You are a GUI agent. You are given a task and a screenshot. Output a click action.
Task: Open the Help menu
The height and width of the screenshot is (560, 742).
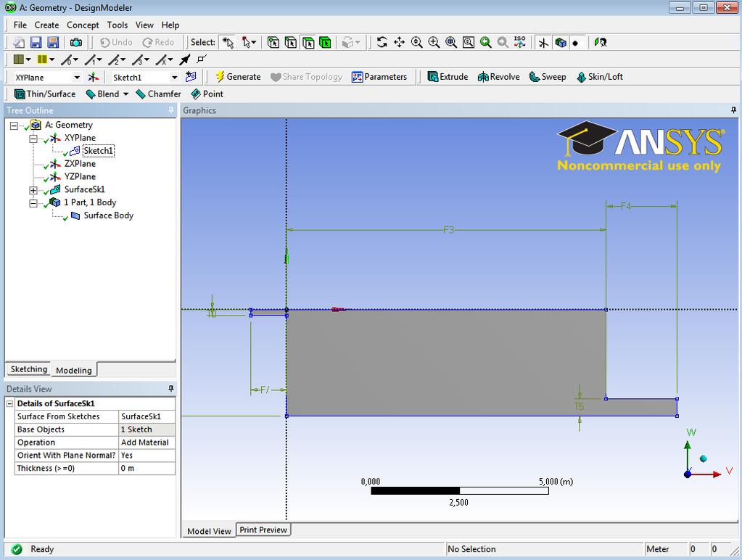170,25
